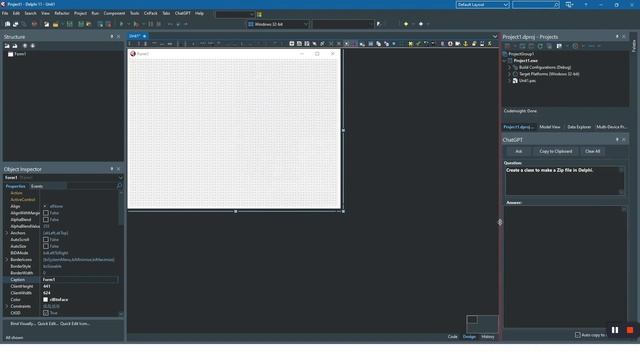This screenshot has width=640, height=360.
Task: Click the white pause recording button
Action: point(615,330)
